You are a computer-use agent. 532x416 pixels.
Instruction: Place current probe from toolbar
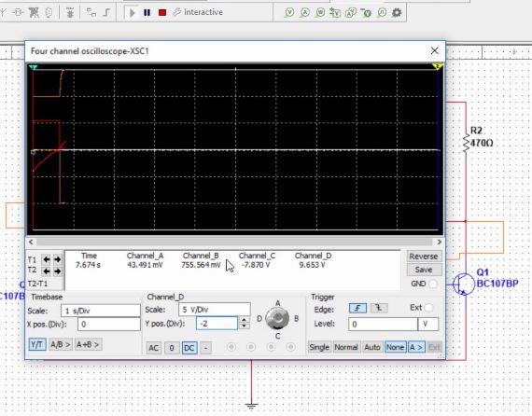(304, 13)
